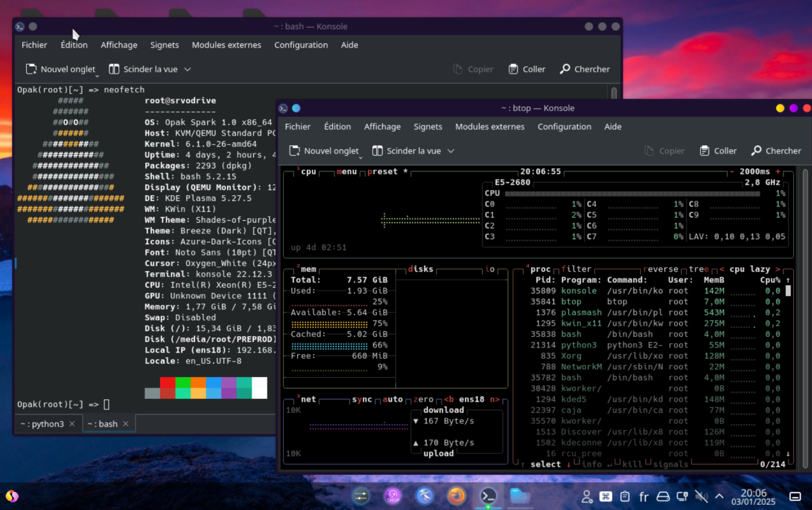Toggle reverse sorting in the btop proc box
The image size is (812, 510).
coord(660,269)
